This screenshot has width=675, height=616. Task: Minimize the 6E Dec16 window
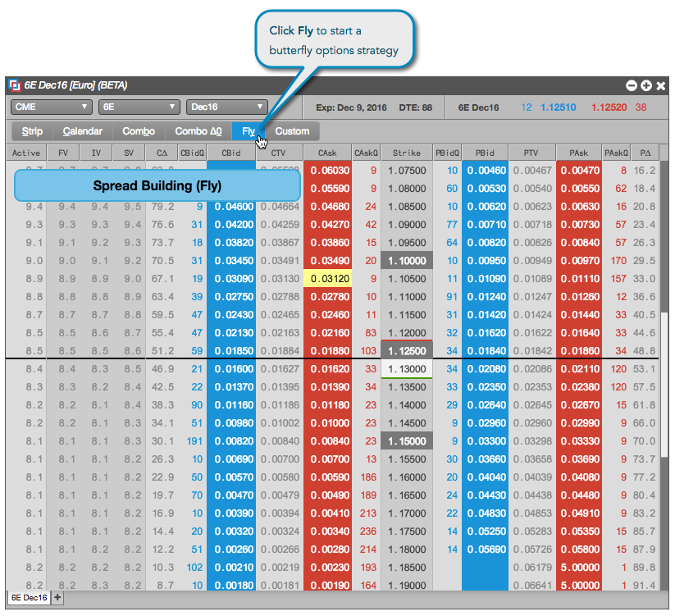631,85
